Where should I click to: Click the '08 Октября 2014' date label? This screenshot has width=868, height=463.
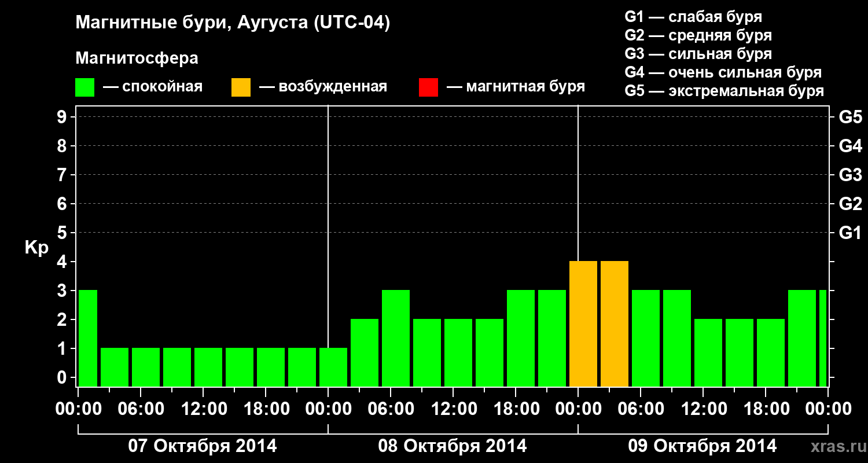[453, 446]
